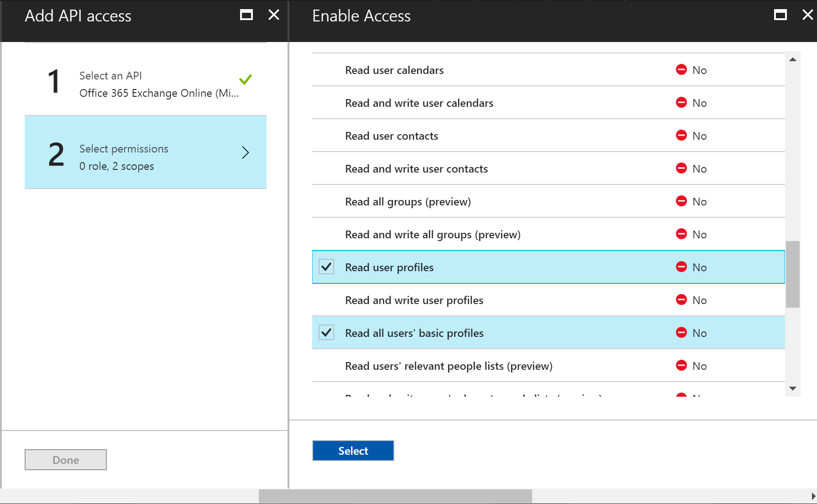This screenshot has width=817, height=504.
Task: Click red no-admin icon for Read user calendars
Action: (681, 70)
